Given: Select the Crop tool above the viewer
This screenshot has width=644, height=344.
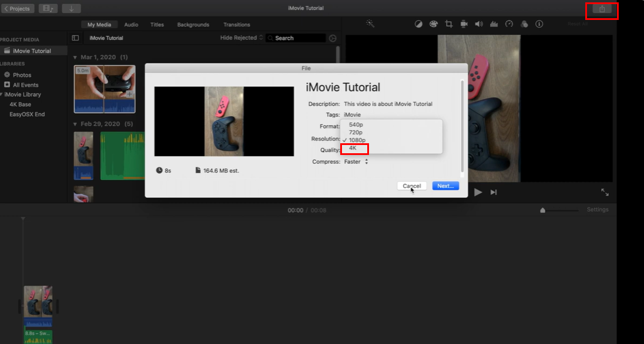Looking at the screenshot, I should [x=449, y=24].
